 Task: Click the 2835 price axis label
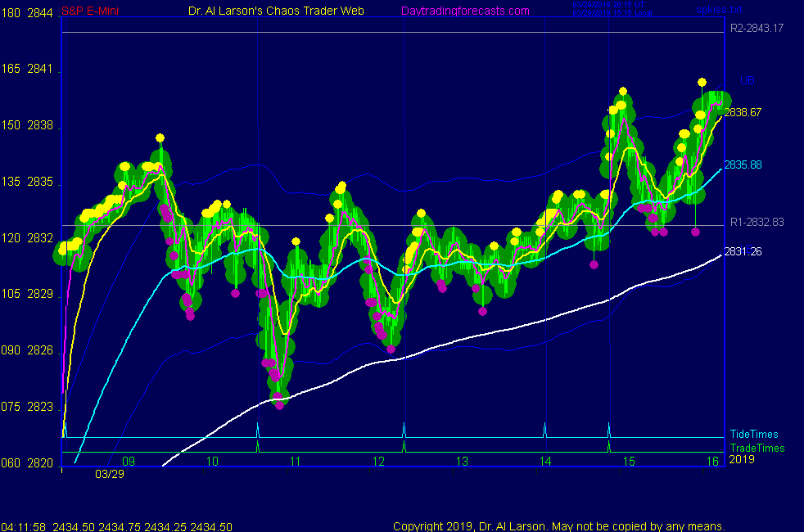(x=40, y=182)
